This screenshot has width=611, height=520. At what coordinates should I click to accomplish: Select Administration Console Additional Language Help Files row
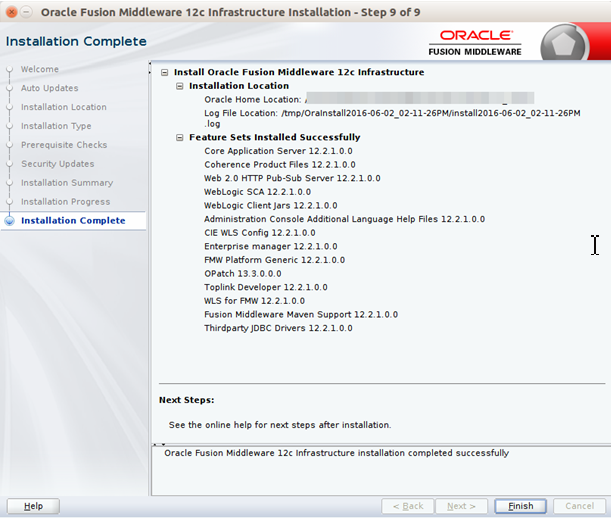[x=344, y=219]
